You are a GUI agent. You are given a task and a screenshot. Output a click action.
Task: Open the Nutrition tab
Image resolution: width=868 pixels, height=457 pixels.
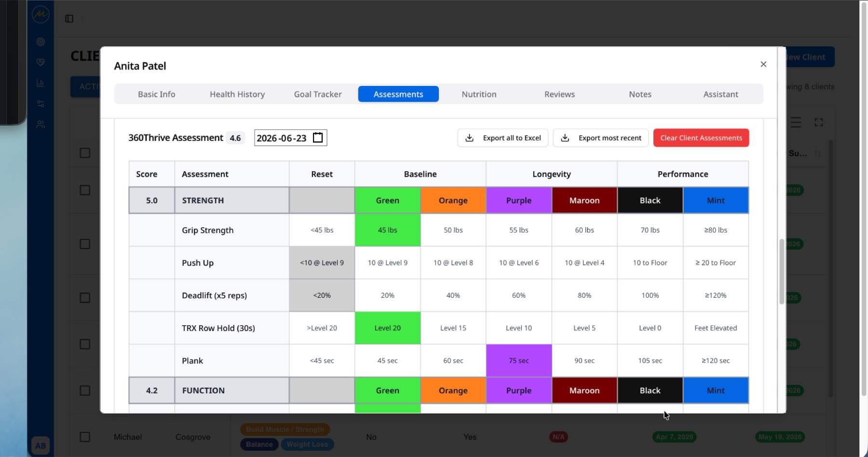479,94
